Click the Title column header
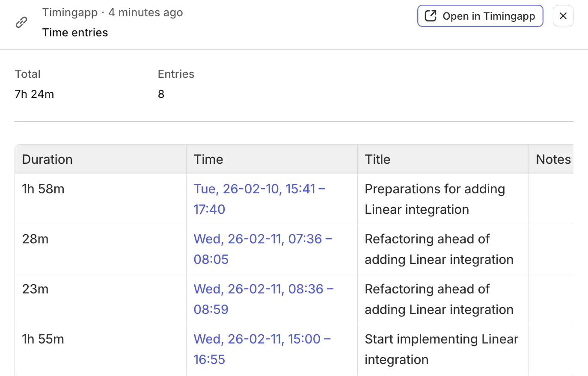The height and width of the screenshot is (376, 588). tap(377, 160)
